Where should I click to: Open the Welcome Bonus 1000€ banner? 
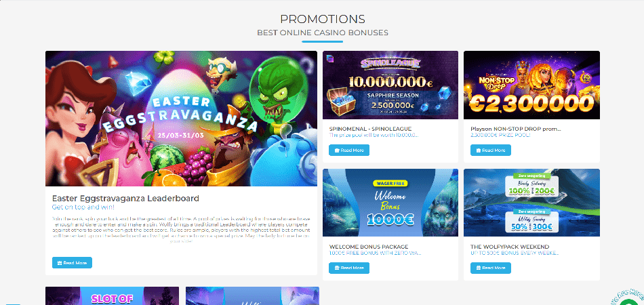390,203
